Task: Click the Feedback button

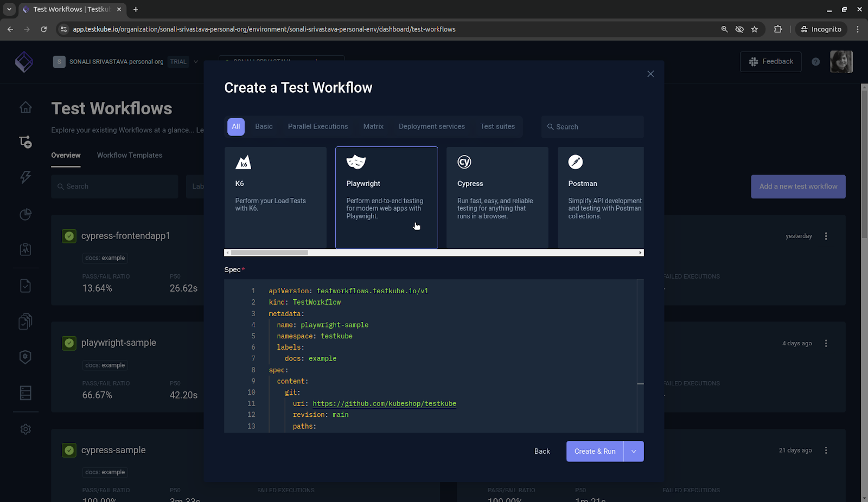Action: [x=770, y=62]
